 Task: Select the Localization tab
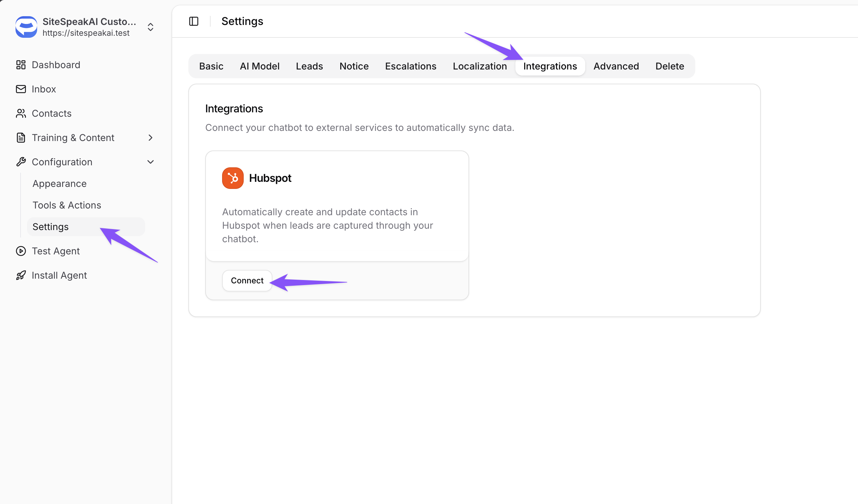479,66
